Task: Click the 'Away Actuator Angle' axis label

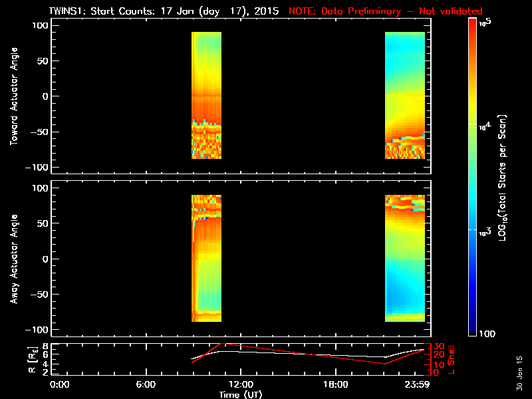Action: click(x=14, y=259)
